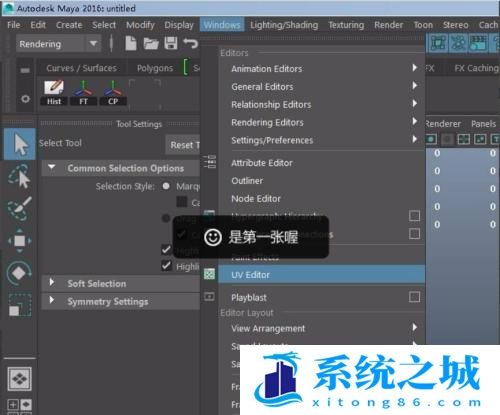Switch to Polygons shelf tab

[155, 68]
